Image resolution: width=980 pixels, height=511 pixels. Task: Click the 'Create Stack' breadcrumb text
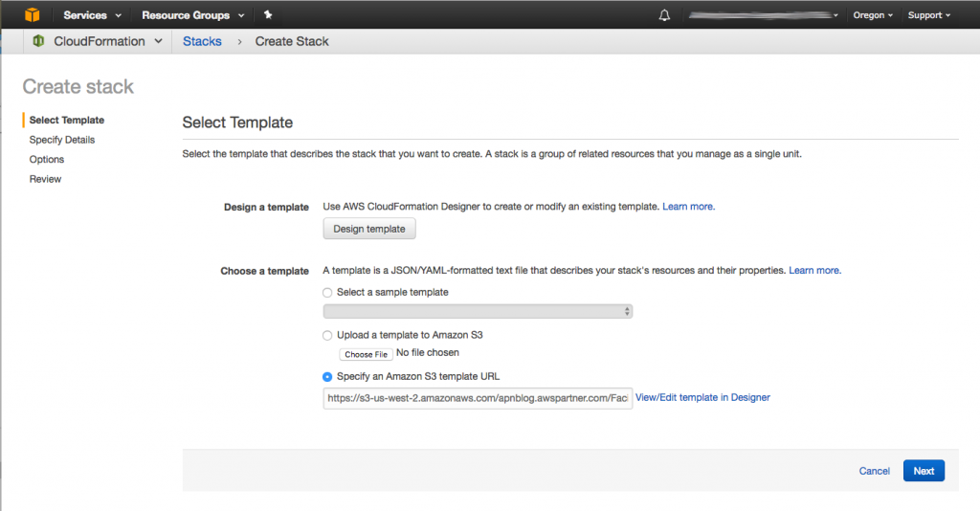click(x=292, y=41)
